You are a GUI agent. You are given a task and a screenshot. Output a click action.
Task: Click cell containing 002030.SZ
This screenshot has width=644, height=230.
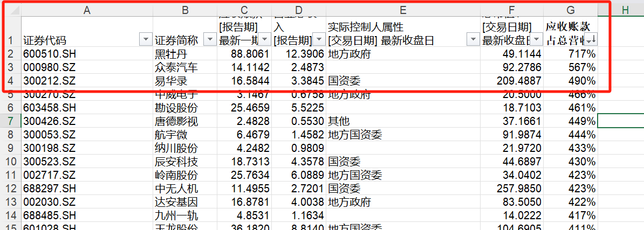(x=87, y=203)
